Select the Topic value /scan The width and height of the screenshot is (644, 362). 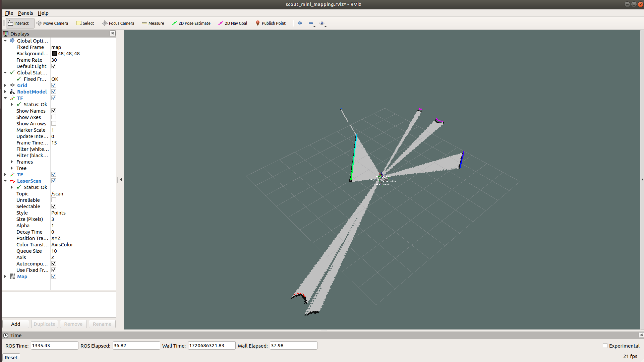click(x=57, y=193)
